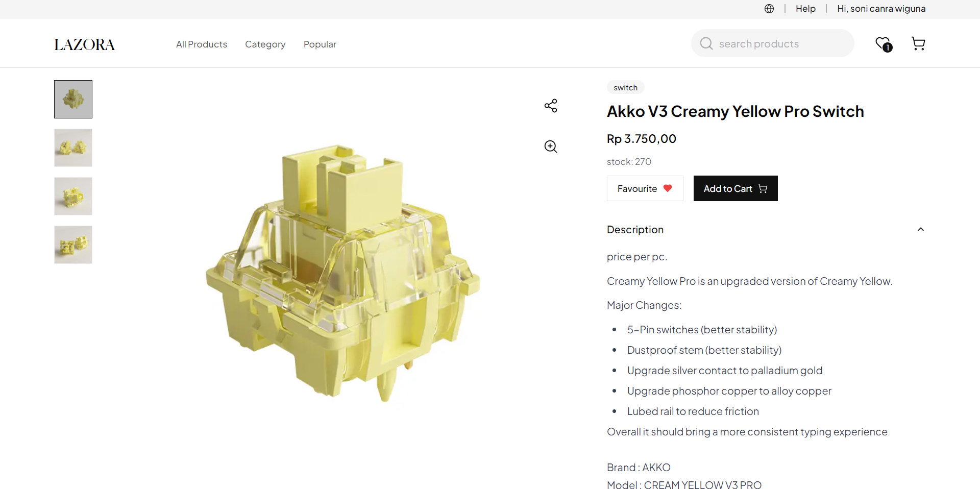Collapse the Description section chevron
980x489 pixels.
[x=921, y=230]
